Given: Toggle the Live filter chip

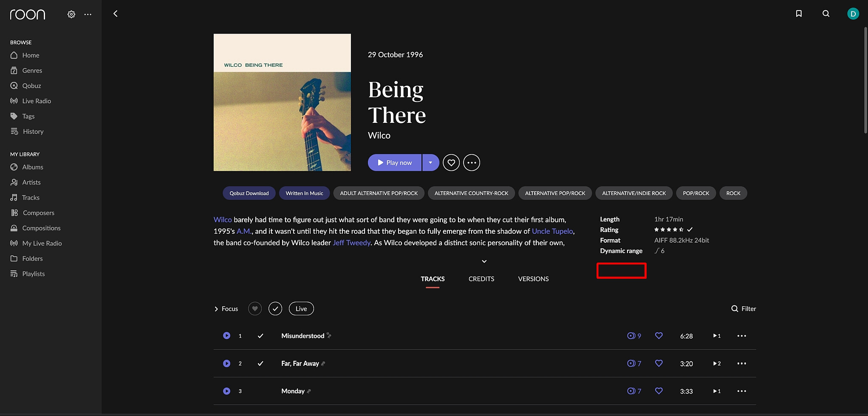Looking at the screenshot, I should click(301, 309).
